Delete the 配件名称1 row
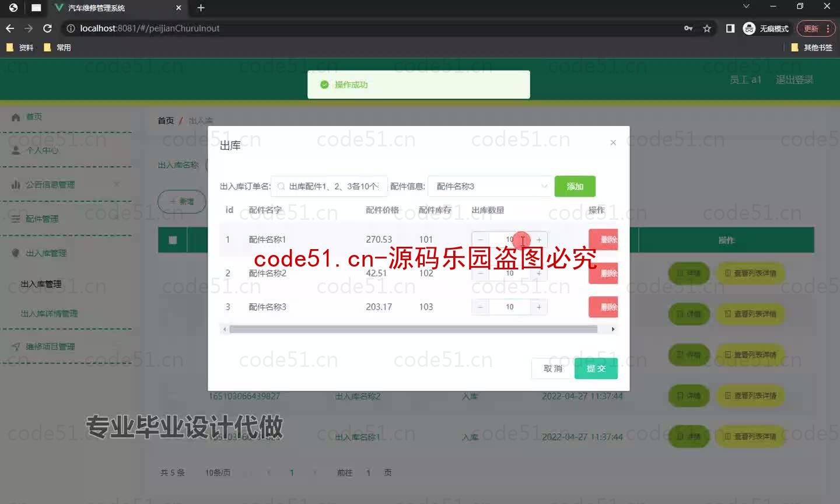The width and height of the screenshot is (840, 504). [603, 240]
